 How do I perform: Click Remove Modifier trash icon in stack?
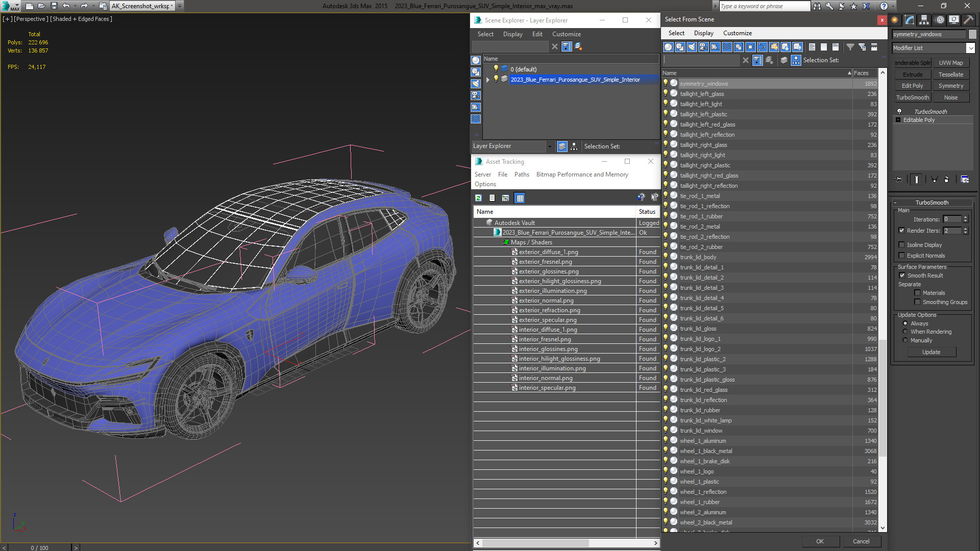[x=946, y=179]
